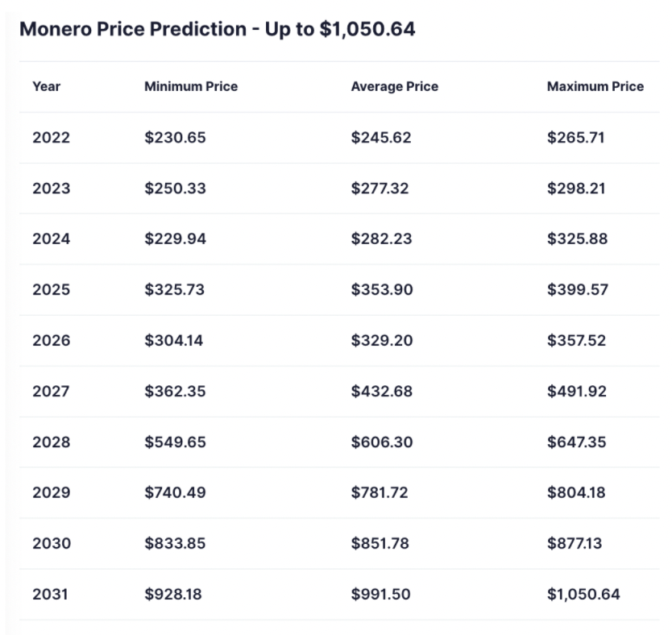
Task: Click the $304.14 minimum price for 2026
Action: click(x=174, y=341)
